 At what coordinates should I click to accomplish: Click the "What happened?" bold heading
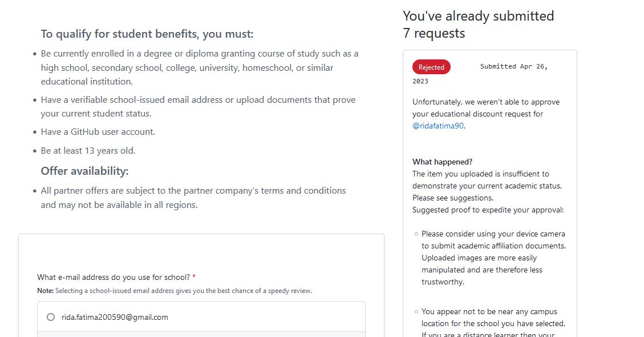click(x=442, y=162)
